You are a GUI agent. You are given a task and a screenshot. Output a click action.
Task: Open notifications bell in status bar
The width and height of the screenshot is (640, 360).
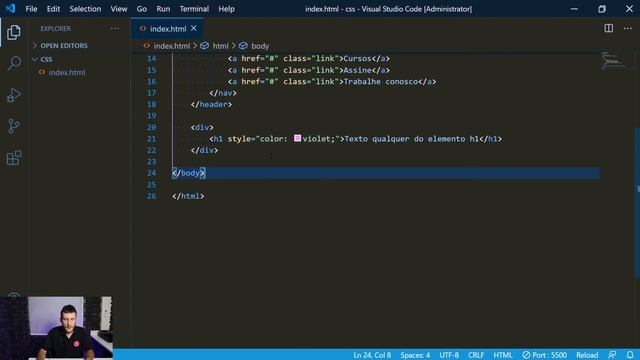coord(630,355)
